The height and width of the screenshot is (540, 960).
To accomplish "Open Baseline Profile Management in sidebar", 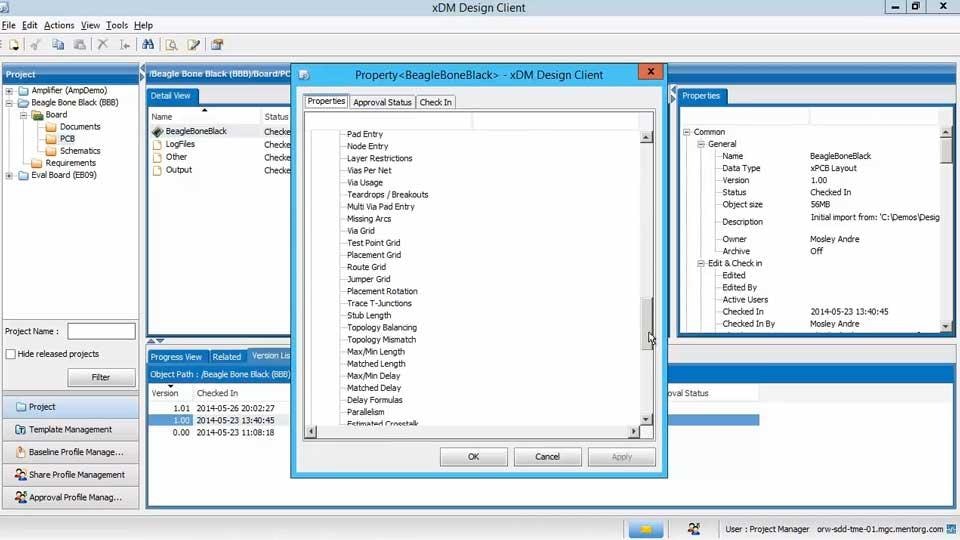I will tap(71, 452).
